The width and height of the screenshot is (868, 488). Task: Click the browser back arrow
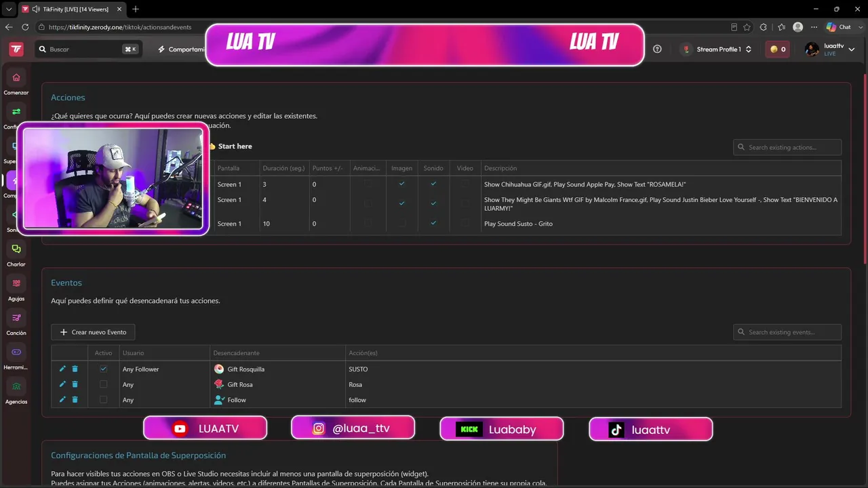[x=9, y=27]
